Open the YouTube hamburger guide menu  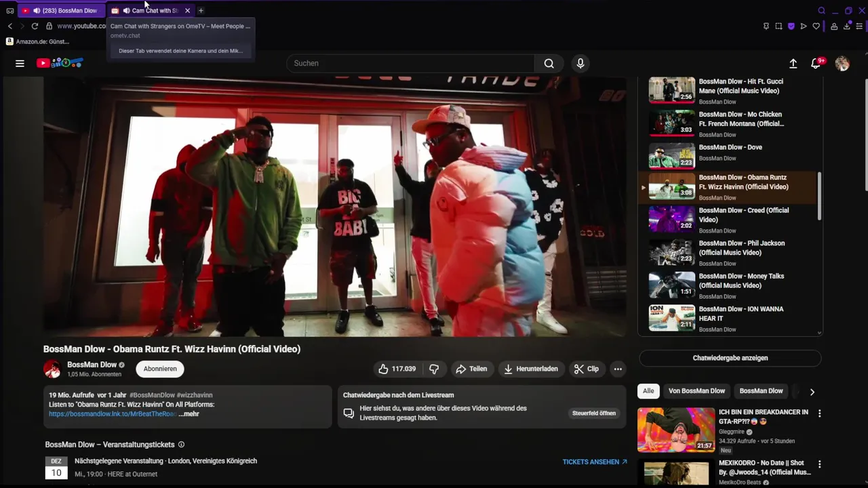tap(20, 63)
